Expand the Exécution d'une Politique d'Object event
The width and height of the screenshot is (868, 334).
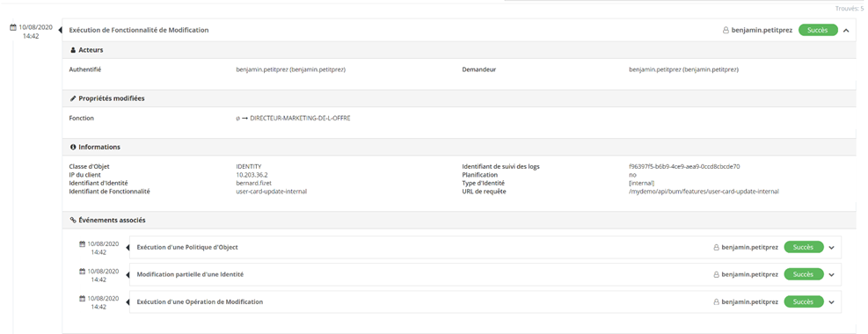(831, 247)
